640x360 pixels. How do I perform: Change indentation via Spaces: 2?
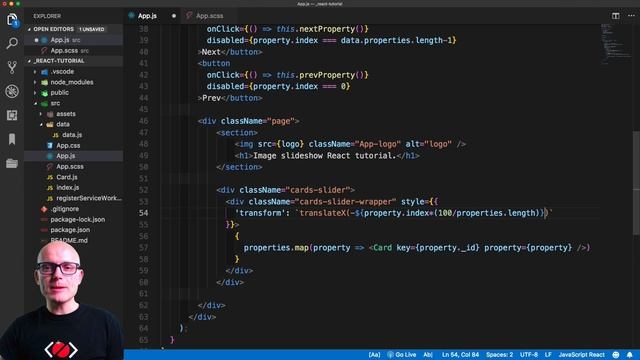point(499,355)
